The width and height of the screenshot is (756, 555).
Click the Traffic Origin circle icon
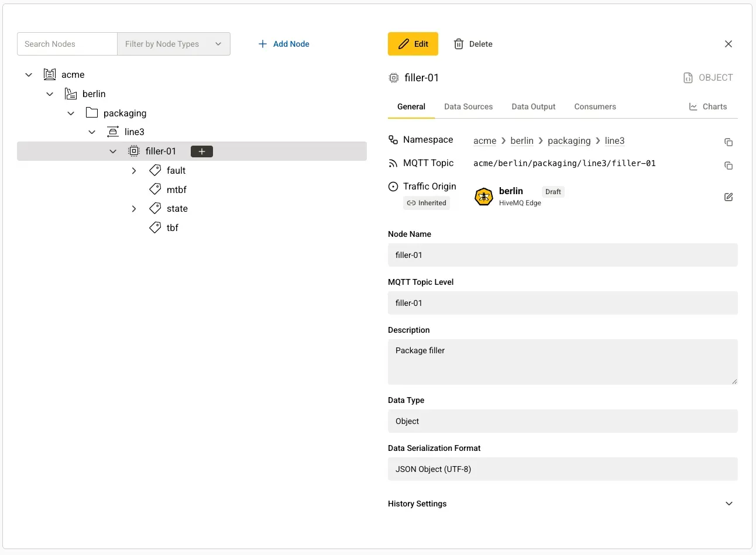(x=393, y=187)
